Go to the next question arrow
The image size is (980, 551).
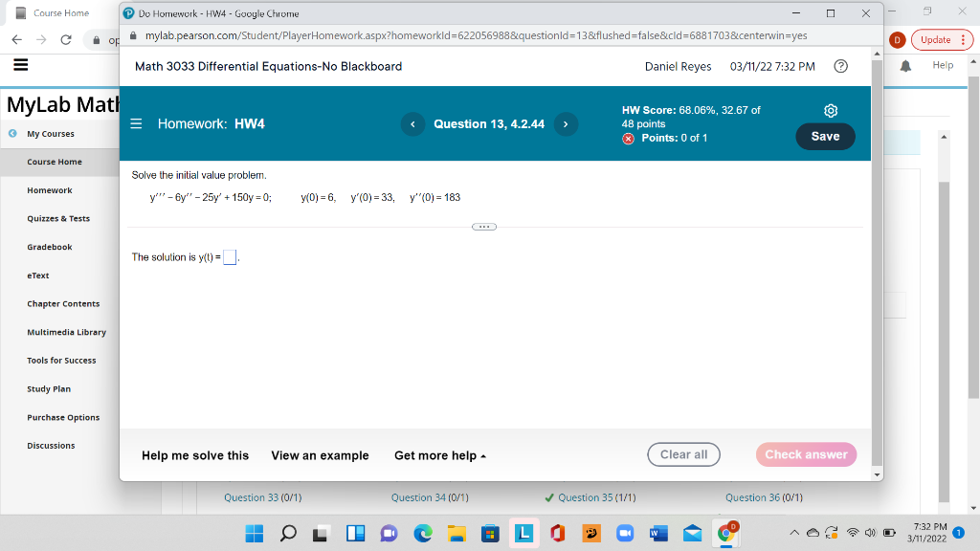pyautogui.click(x=566, y=123)
